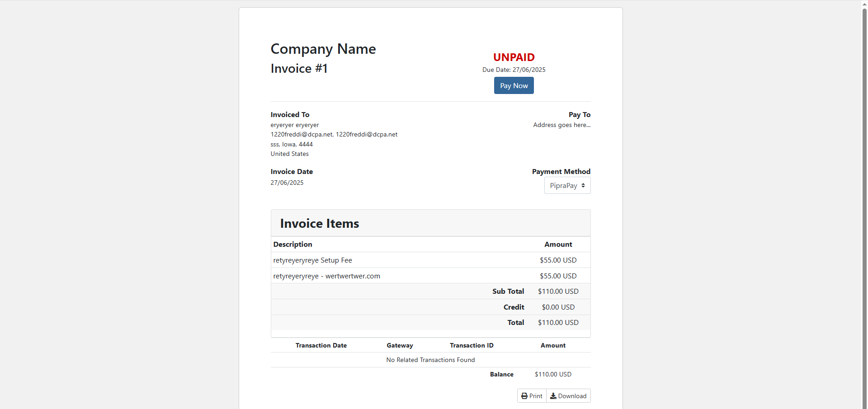The height and width of the screenshot is (409, 868).
Task: Click the Total value $110.00 USD
Action: click(558, 323)
